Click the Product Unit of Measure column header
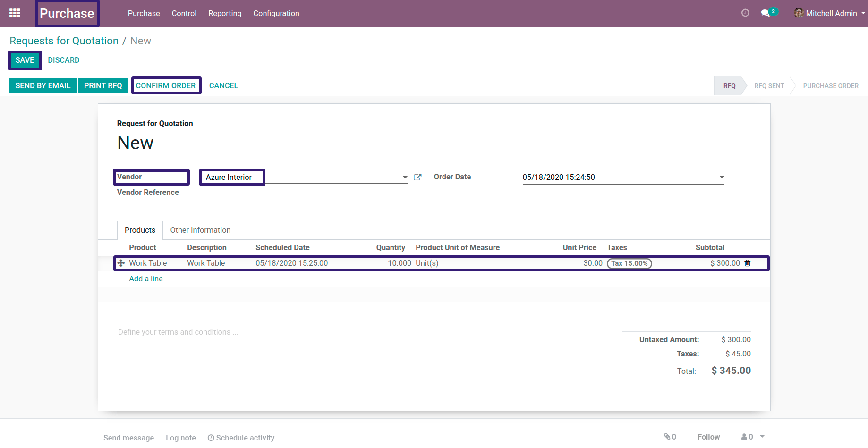This screenshot has width=868, height=448. 458,247
